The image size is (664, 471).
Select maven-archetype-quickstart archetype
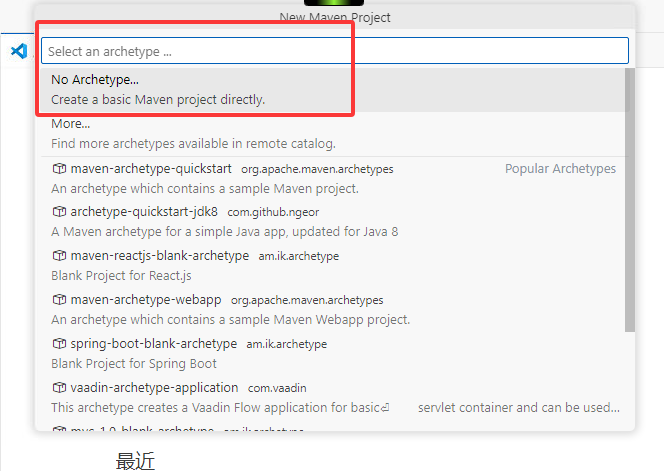click(x=333, y=178)
